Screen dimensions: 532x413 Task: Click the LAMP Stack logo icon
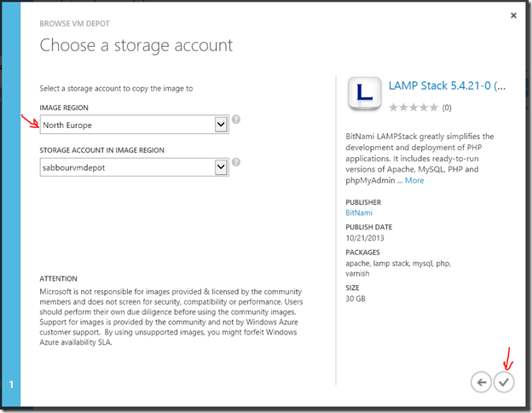365,93
